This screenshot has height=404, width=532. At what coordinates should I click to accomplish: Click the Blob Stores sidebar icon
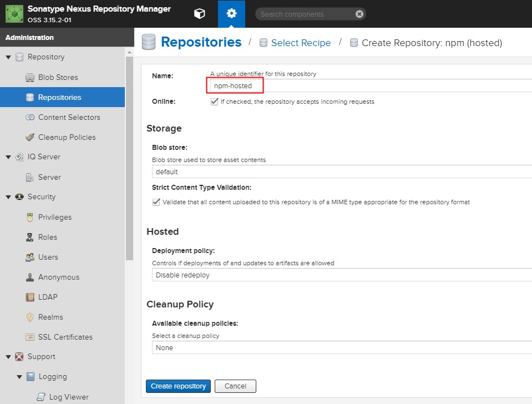[30, 77]
